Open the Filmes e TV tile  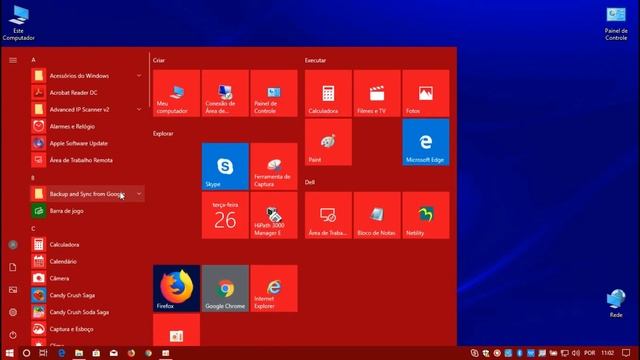coord(377,93)
